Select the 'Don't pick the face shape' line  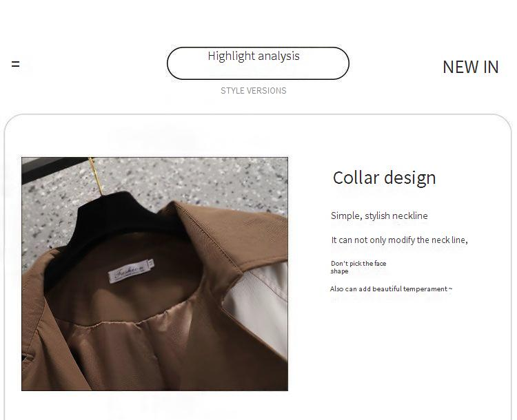[x=358, y=267]
